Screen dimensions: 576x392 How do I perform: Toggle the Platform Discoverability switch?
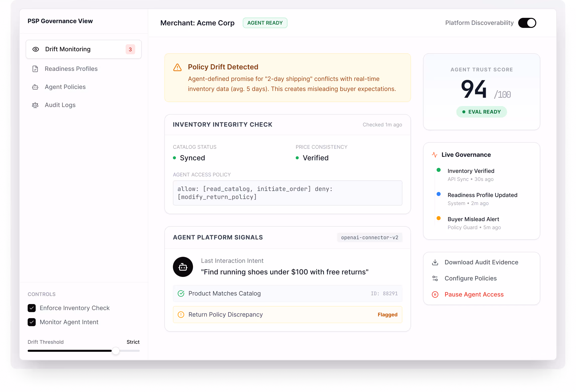(x=527, y=23)
